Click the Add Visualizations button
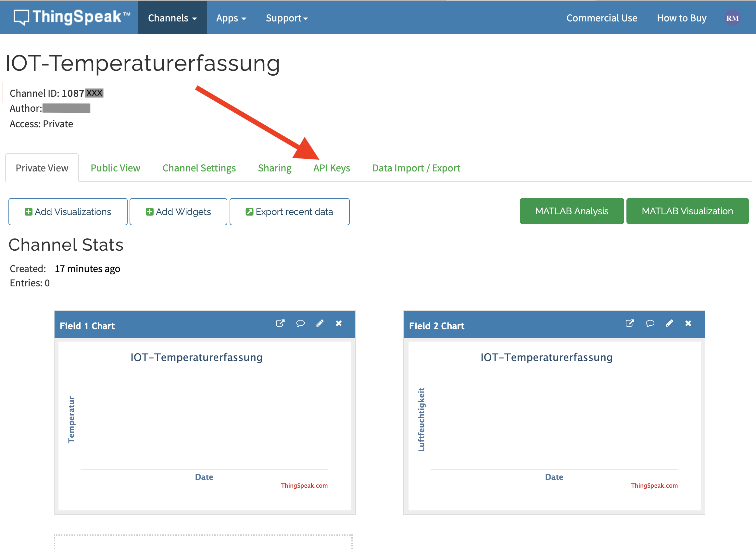 (68, 211)
